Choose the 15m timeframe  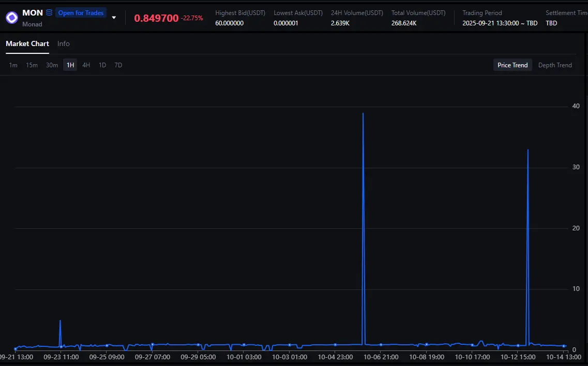(x=32, y=65)
